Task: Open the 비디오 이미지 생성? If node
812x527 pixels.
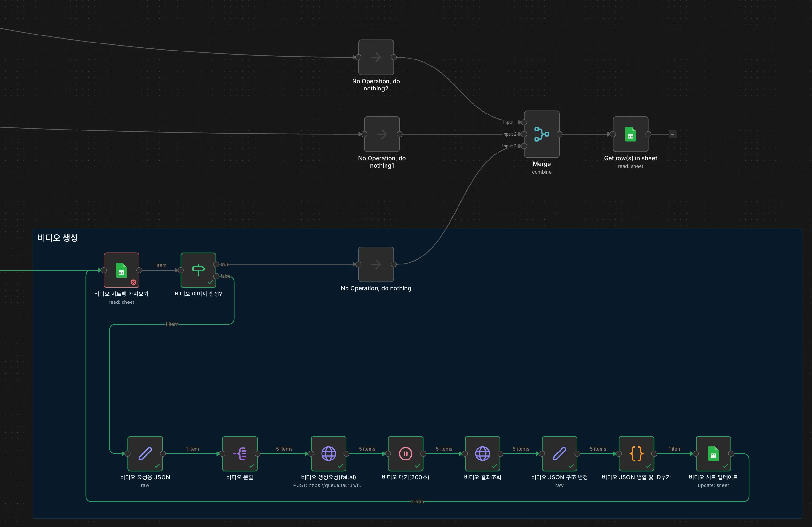Action: click(198, 270)
